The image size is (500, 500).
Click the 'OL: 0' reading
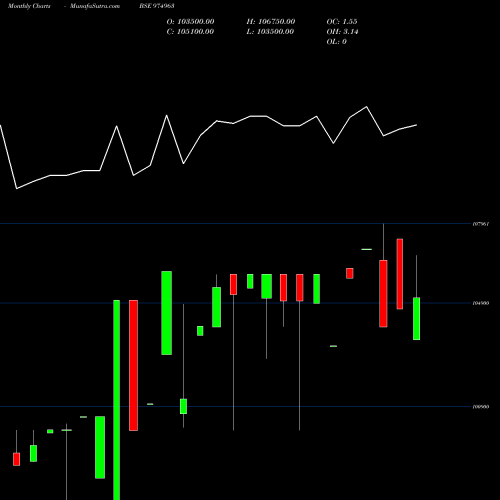[337, 42]
